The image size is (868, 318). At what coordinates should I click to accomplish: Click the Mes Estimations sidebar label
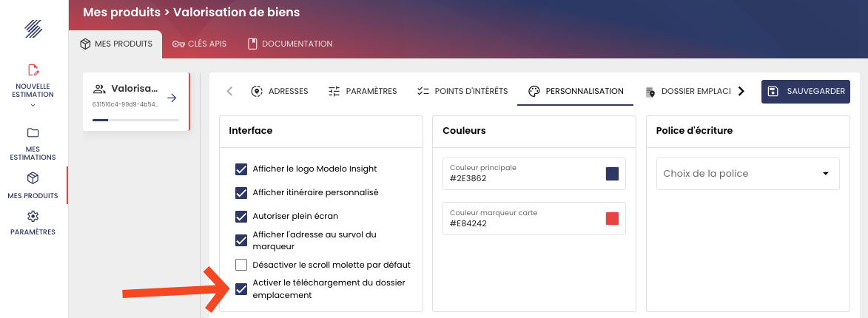(33, 153)
